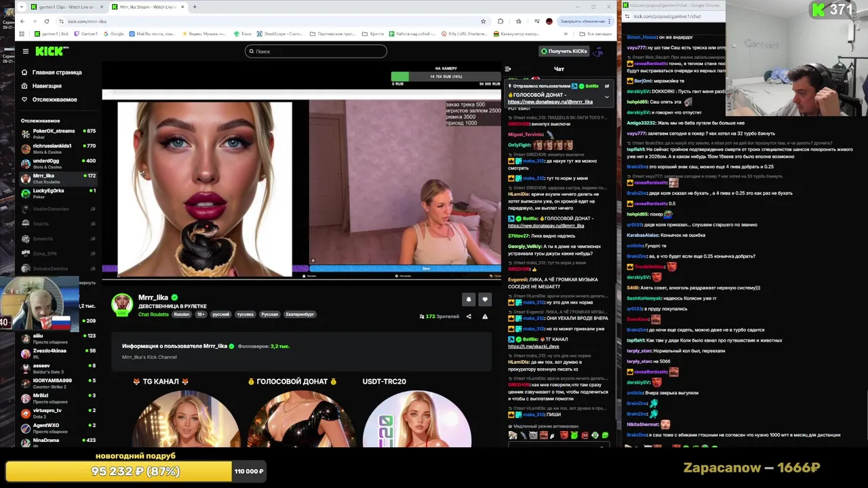Image resolution: width=868 pixels, height=488 pixels.
Task: Click the НА КАМЕРУ donation progress bar
Action: pos(446,77)
